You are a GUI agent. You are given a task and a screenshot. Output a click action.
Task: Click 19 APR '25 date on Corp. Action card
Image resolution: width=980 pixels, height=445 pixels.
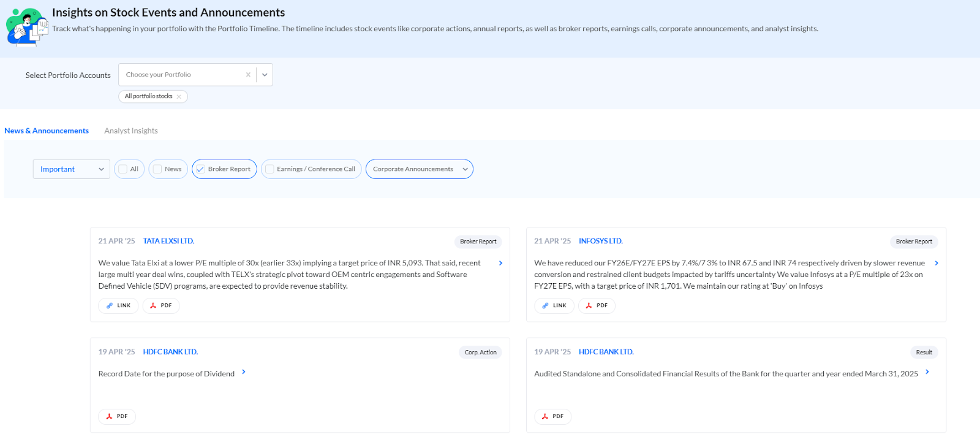click(116, 352)
